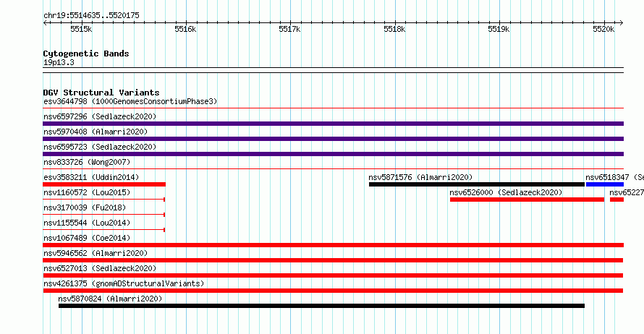
Task: Click the esv3644798 1000GenomesConsortiumPhase3 variant label
Action: pyautogui.click(x=130, y=101)
